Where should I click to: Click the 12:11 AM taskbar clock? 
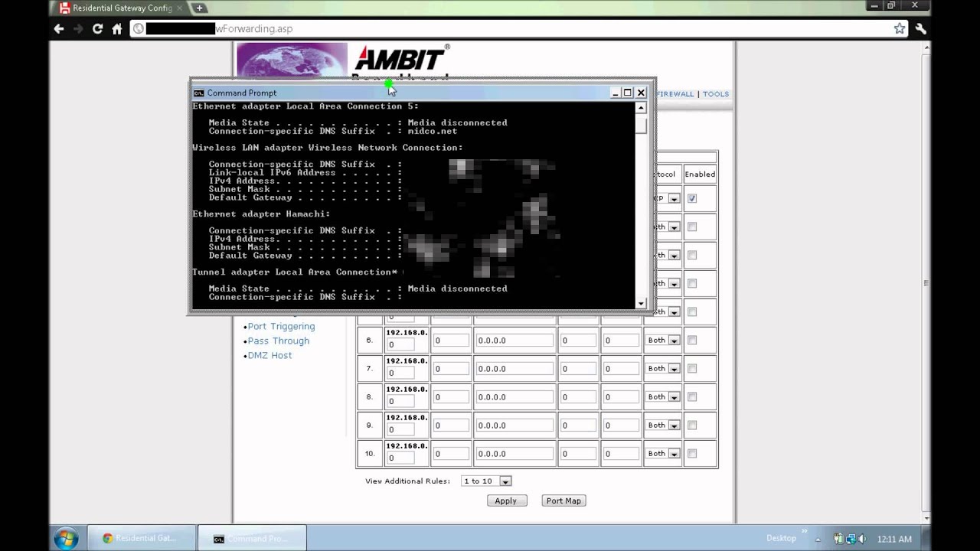[894, 539]
